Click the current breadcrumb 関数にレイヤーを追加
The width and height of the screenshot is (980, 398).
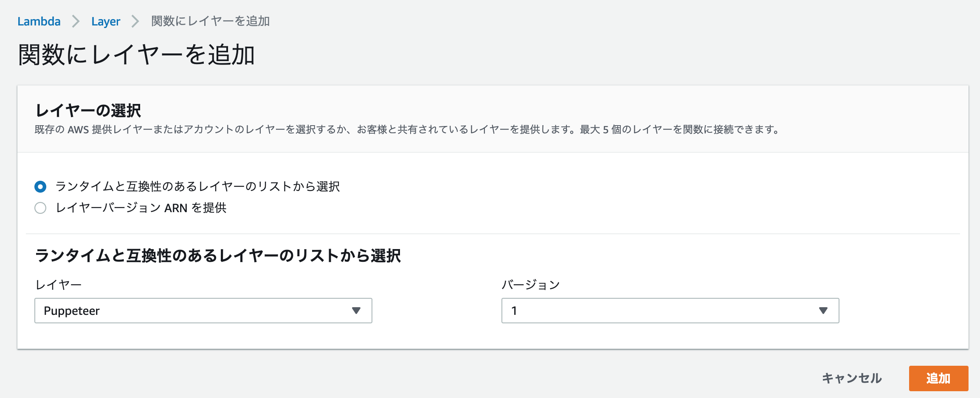(x=210, y=21)
